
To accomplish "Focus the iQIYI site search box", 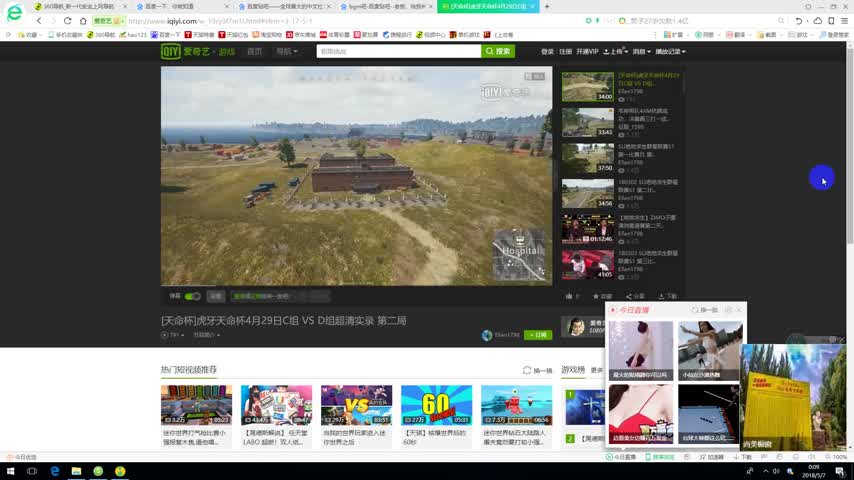I will (x=399, y=51).
